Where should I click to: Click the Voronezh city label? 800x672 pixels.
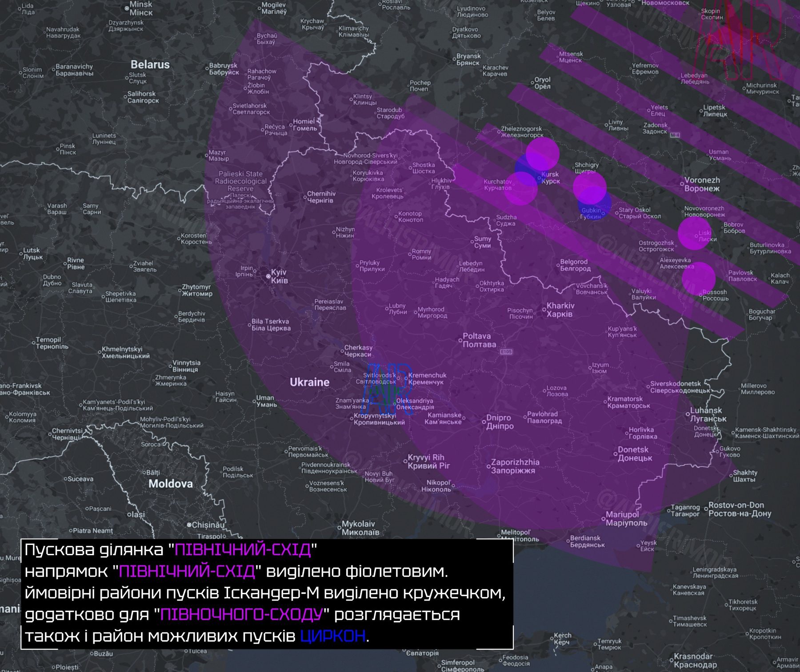coord(702,184)
